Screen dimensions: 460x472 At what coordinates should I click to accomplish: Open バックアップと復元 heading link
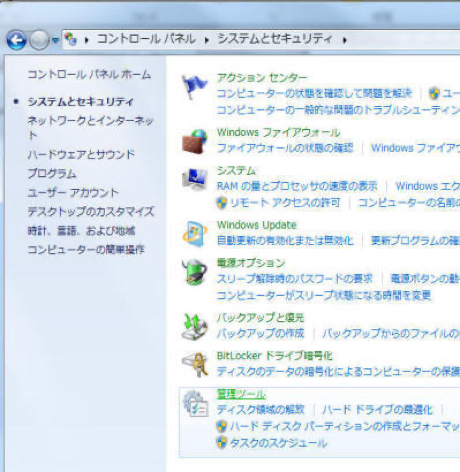[260, 318]
